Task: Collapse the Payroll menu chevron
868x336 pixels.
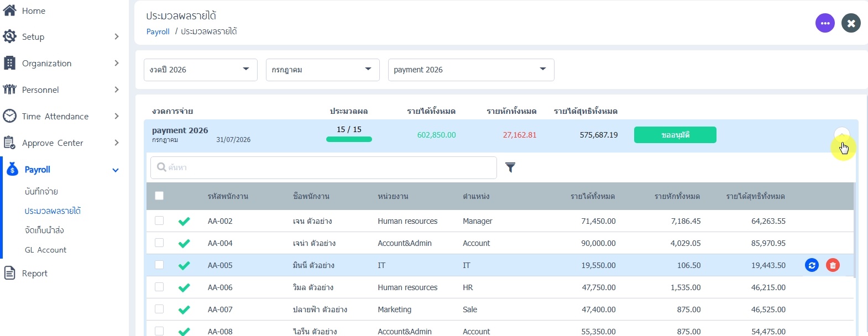Action: 116,170
